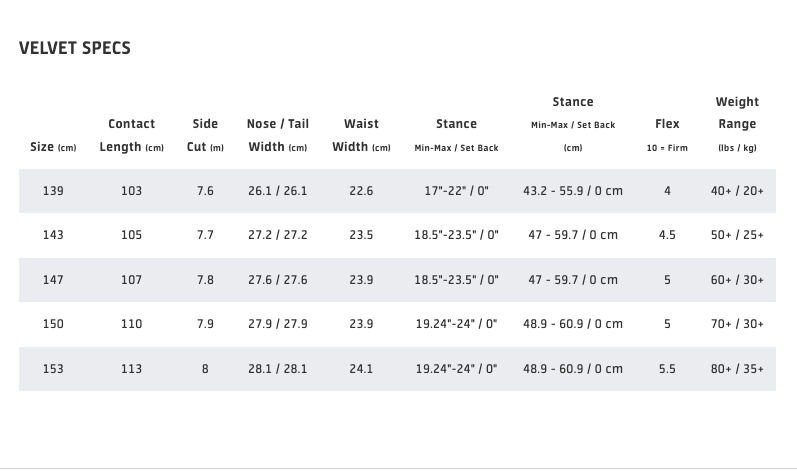Select the 17"-22" / 0" stance cell

(456, 191)
